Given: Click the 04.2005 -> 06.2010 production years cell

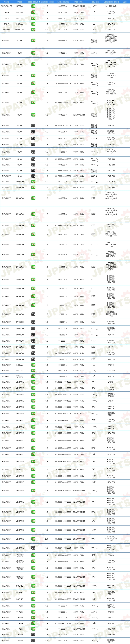Looking at the screenshot, I should click(63, 353).
